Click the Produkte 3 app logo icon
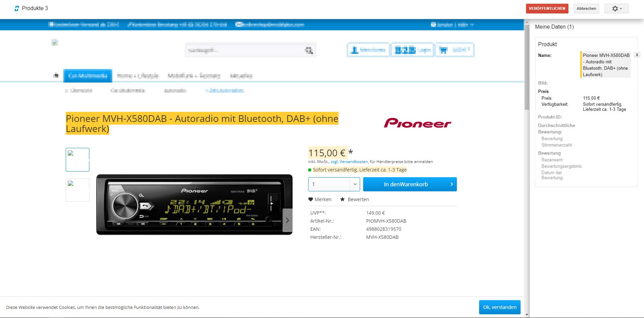The image size is (644, 318). (x=17, y=8)
